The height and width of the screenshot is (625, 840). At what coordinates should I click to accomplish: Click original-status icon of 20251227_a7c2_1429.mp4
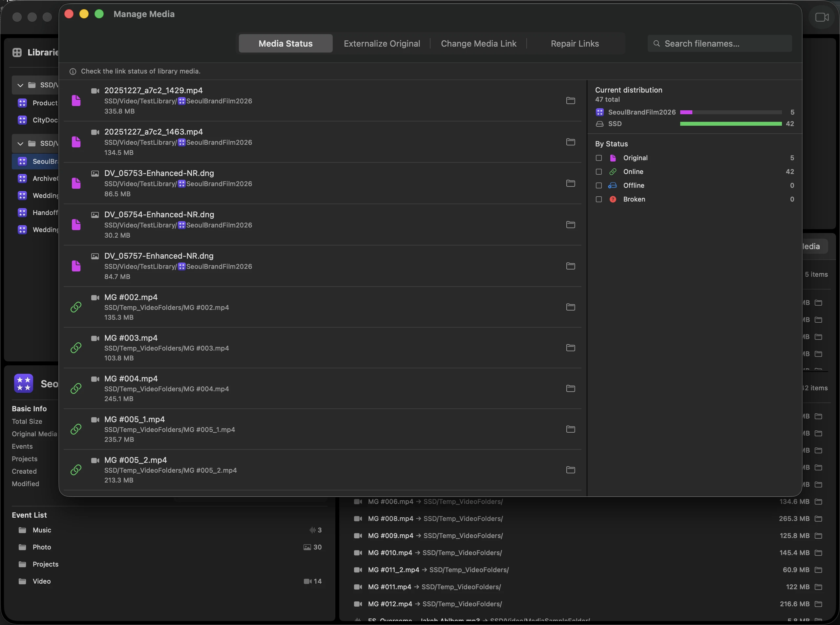76,101
